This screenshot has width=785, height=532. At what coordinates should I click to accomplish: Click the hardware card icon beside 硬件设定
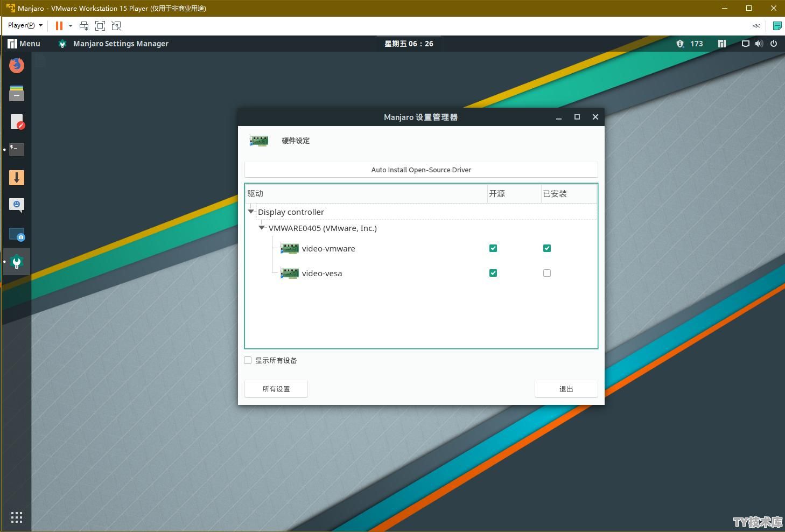coord(259,141)
